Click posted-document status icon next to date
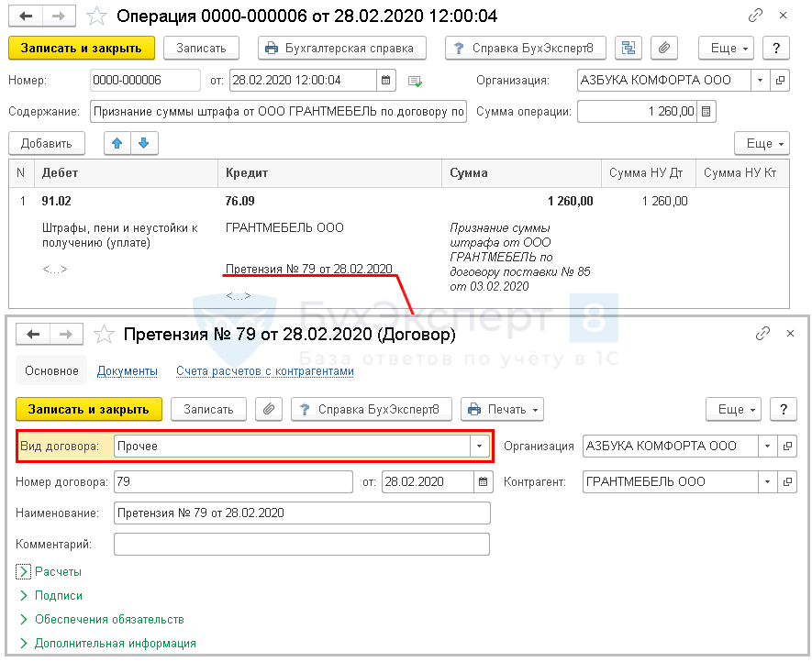 pyautogui.click(x=415, y=81)
